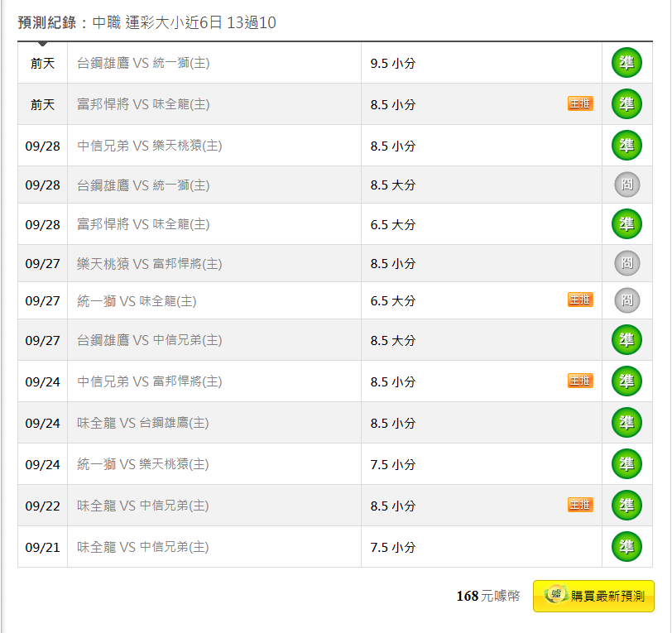
Task: Click 09/27 date beside 台鋼雄鷹 VS 中信兄弟
Action: [x=42, y=341]
